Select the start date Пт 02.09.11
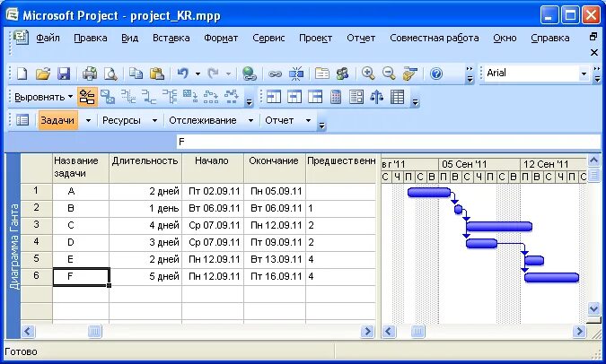 (x=213, y=192)
